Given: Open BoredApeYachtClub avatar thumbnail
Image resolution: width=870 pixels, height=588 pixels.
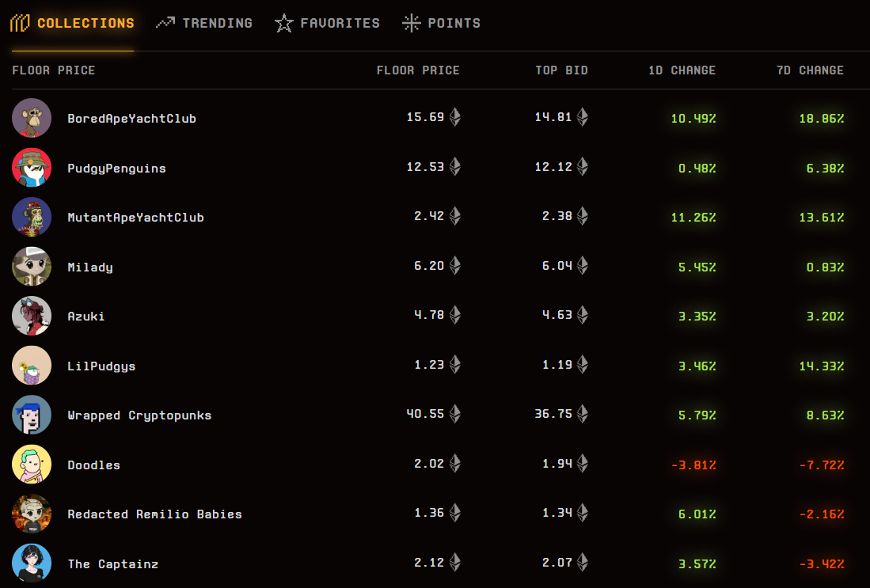Looking at the screenshot, I should 32,118.
